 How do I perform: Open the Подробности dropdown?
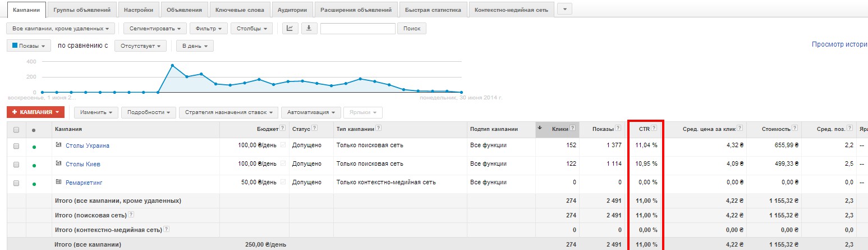coord(149,112)
